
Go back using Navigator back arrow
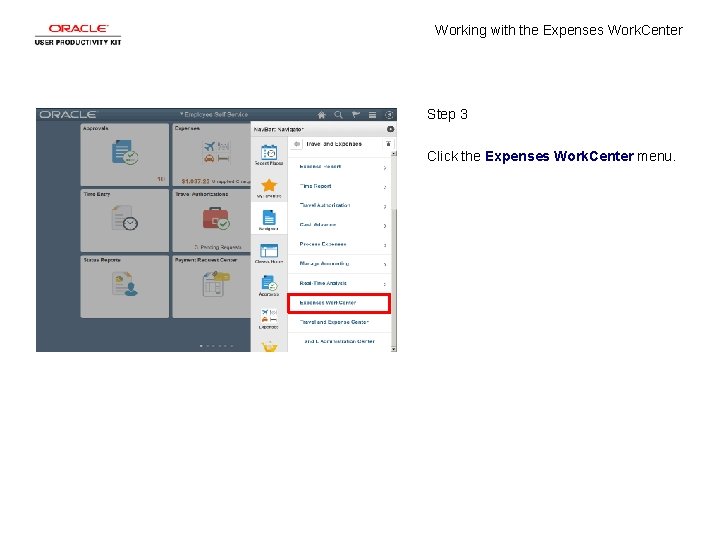coord(297,144)
